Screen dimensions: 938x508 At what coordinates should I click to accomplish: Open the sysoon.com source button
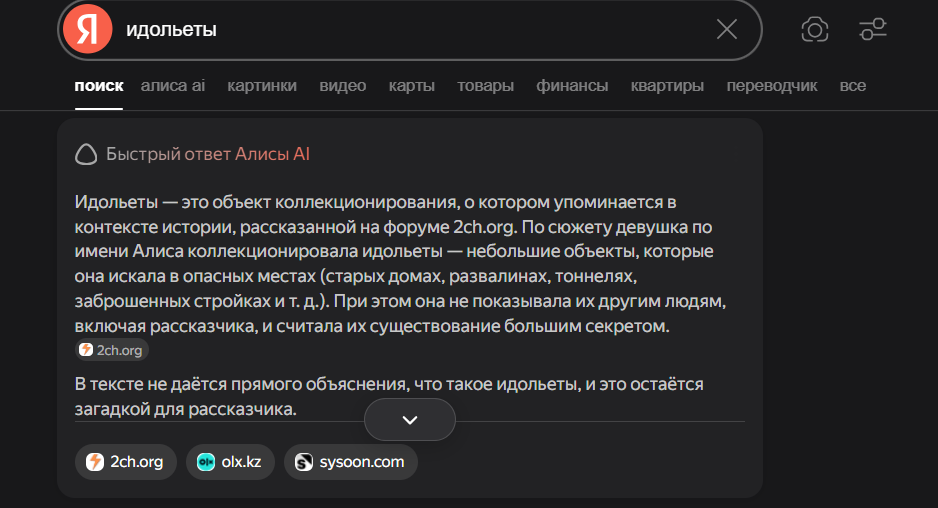tap(351, 462)
